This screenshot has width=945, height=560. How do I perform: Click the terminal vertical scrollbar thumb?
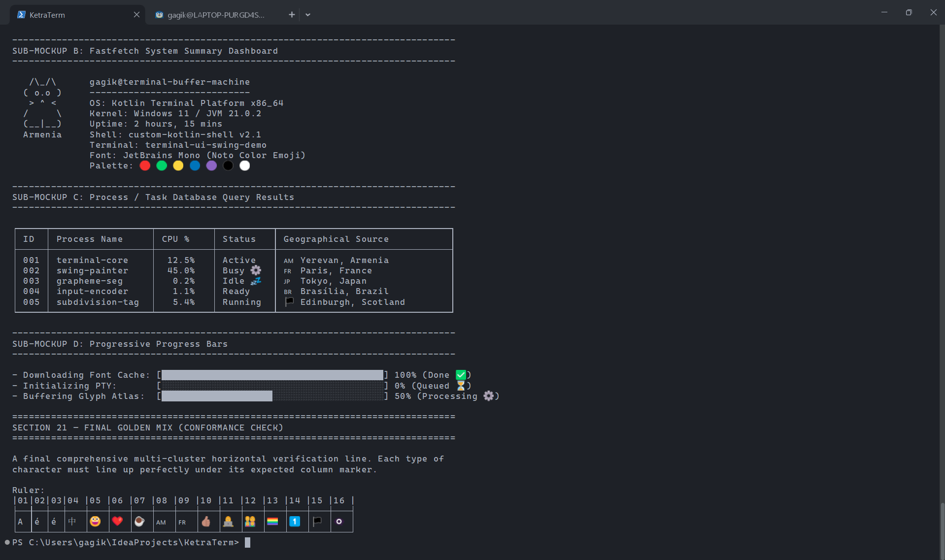[x=942, y=530]
